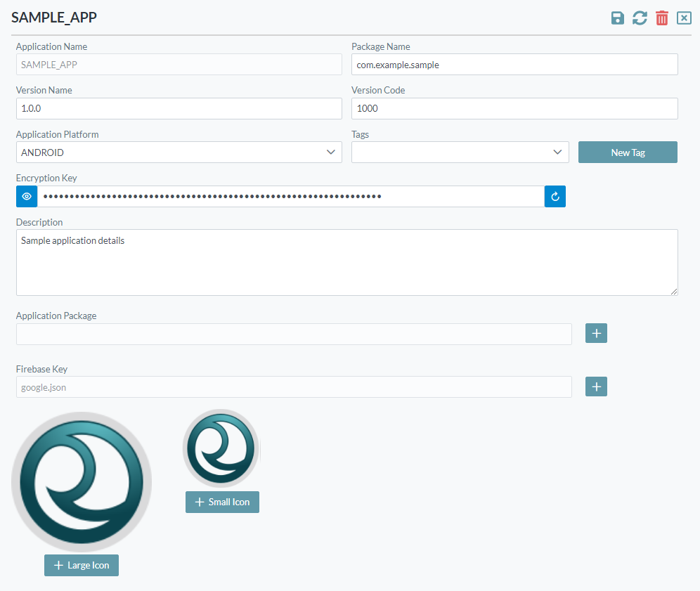Click the Package Name input field
This screenshot has height=591, width=700.
coord(514,65)
